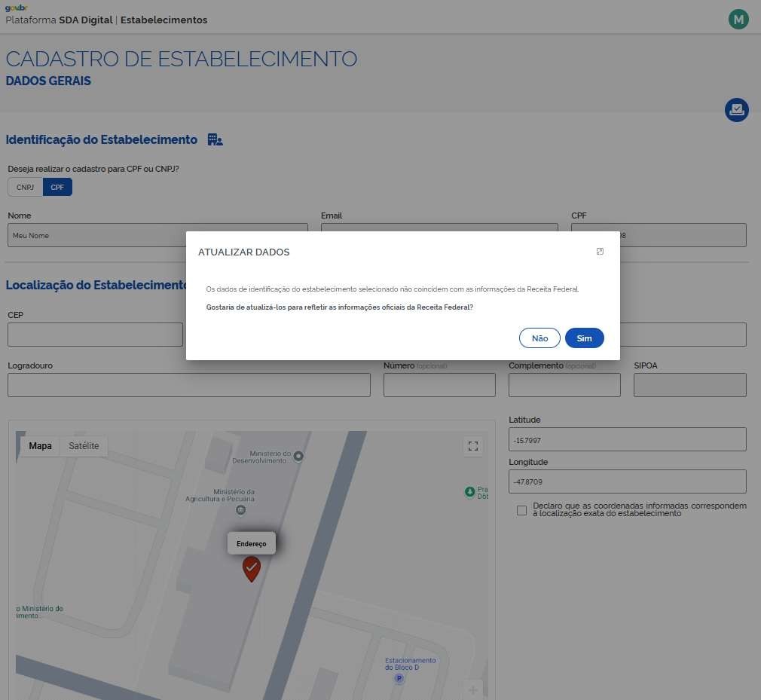The image size is (761, 700).
Task: Switch to Satélite view tab
Action: (84, 446)
